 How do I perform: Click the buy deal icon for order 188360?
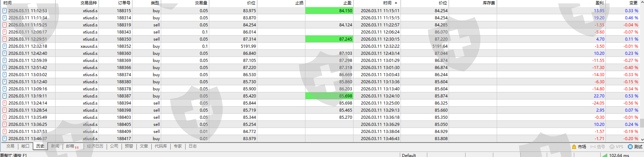pyautogui.click(x=5, y=53)
